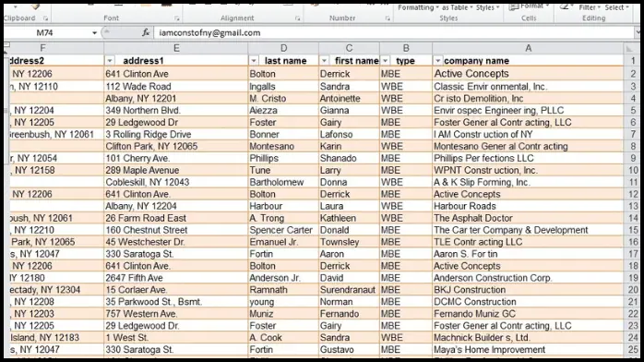Select row 7 header
644x362 pixels.
click(633, 134)
